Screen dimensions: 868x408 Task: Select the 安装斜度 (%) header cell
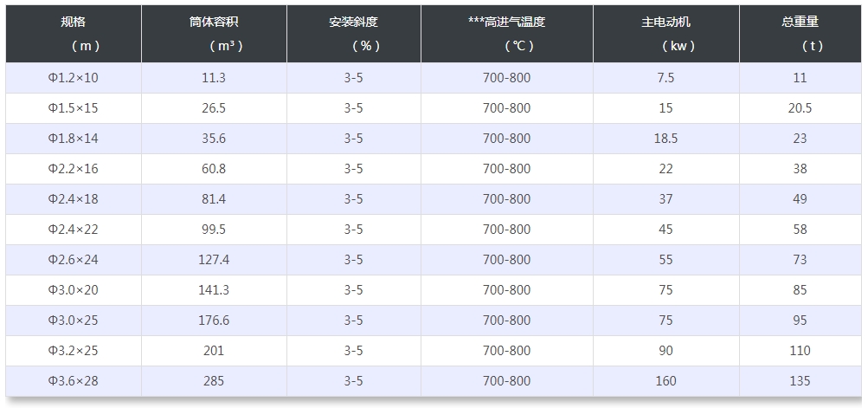(354, 34)
